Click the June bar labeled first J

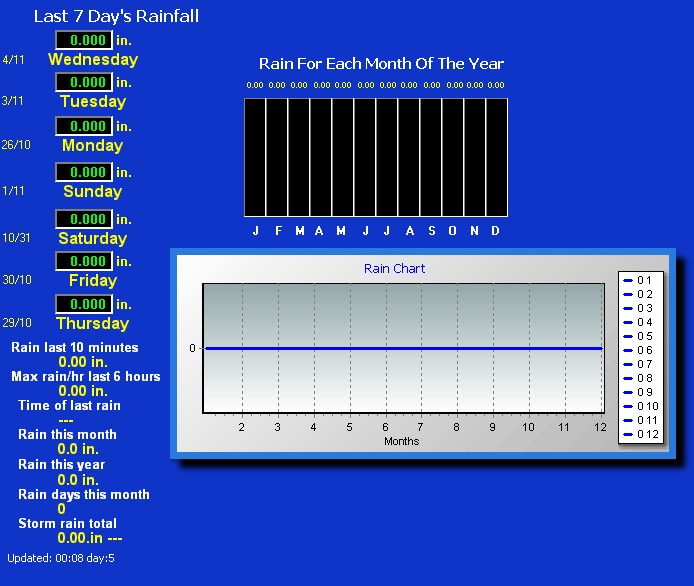(x=365, y=155)
